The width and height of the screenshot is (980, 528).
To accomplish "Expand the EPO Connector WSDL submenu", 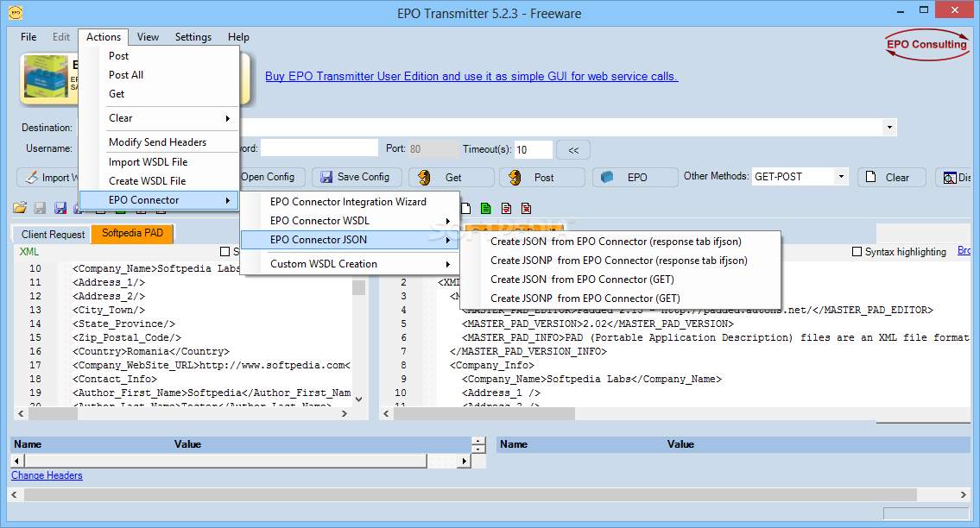I will pyautogui.click(x=350, y=221).
